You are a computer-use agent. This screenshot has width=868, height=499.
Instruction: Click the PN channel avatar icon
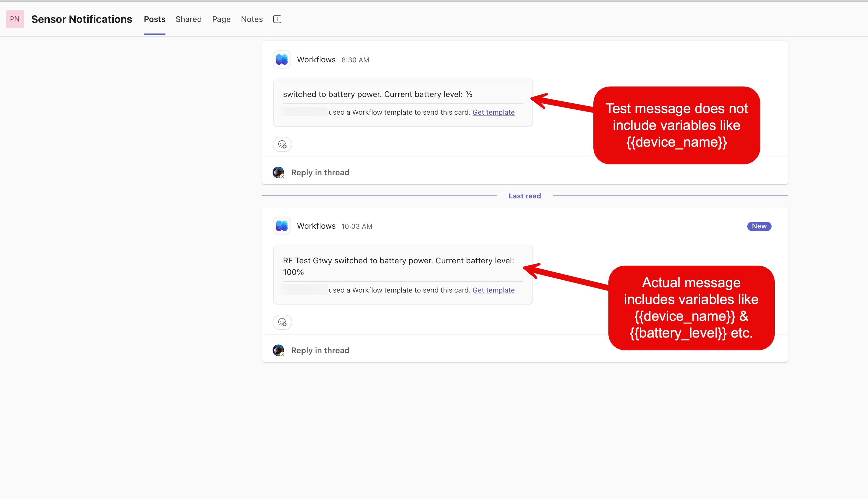coord(15,19)
